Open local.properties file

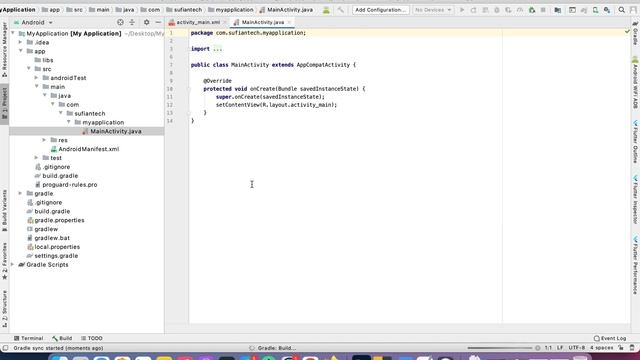point(53,247)
